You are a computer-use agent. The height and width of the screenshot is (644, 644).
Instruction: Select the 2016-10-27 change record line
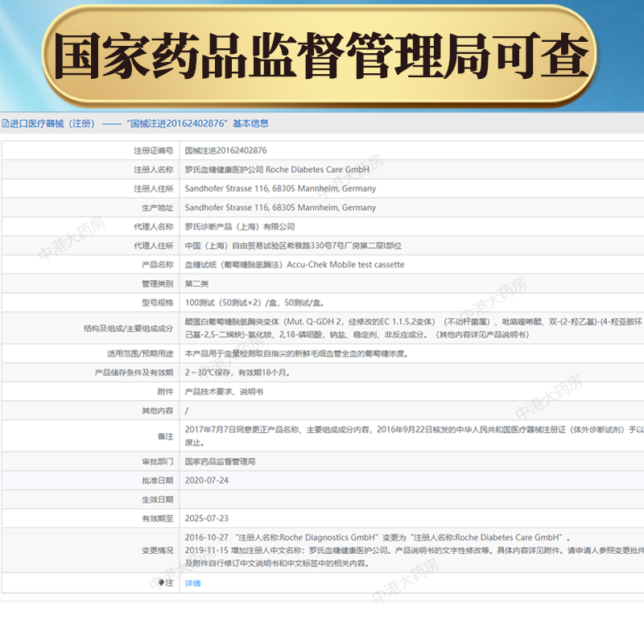[377, 537]
